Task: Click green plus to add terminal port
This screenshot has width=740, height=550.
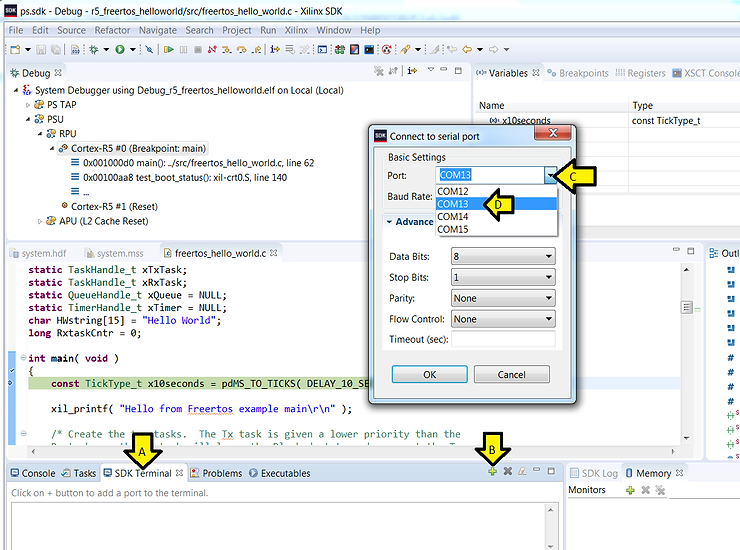Action: pyautogui.click(x=492, y=472)
